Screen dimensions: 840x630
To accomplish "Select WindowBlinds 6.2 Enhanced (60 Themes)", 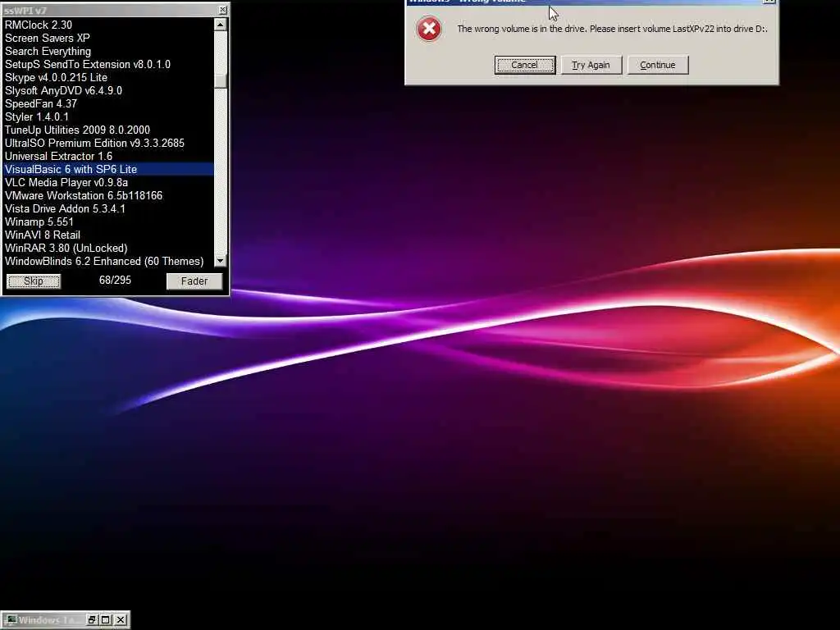I will [x=109, y=262].
